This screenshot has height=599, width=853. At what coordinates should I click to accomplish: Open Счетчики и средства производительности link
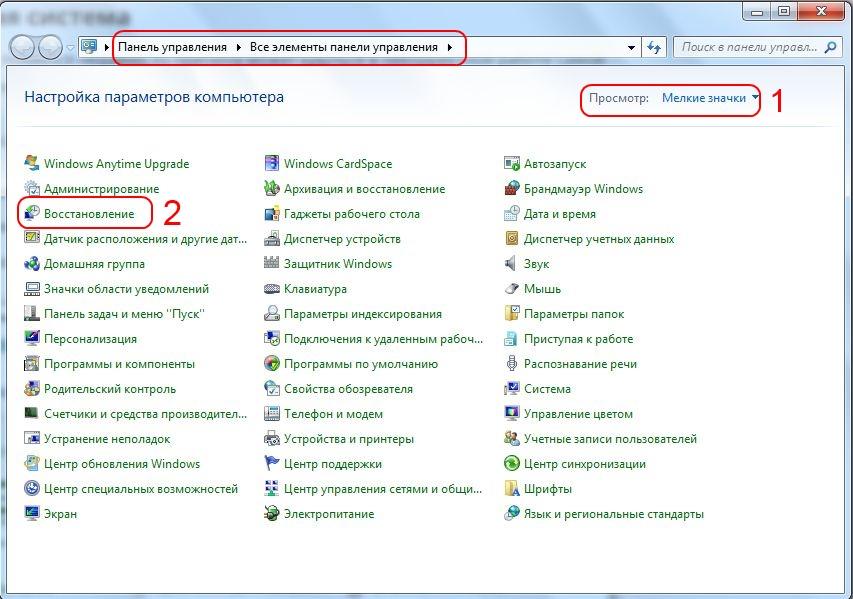pyautogui.click(x=145, y=413)
